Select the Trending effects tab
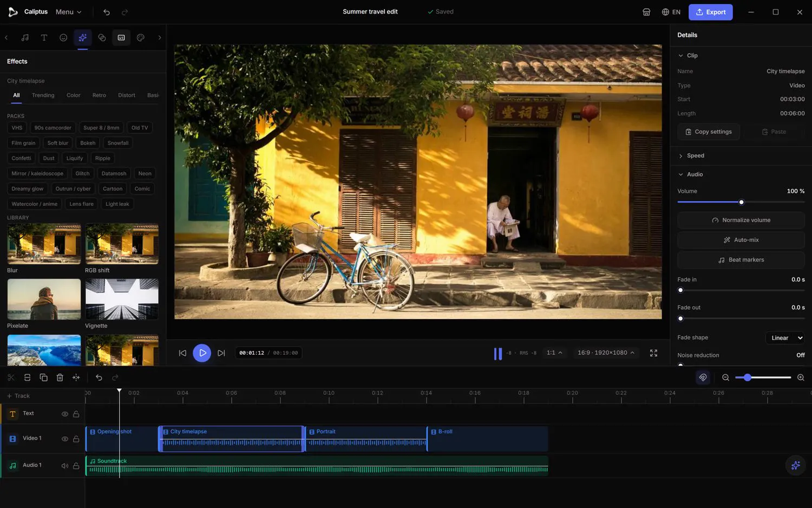812x508 pixels. [43, 95]
